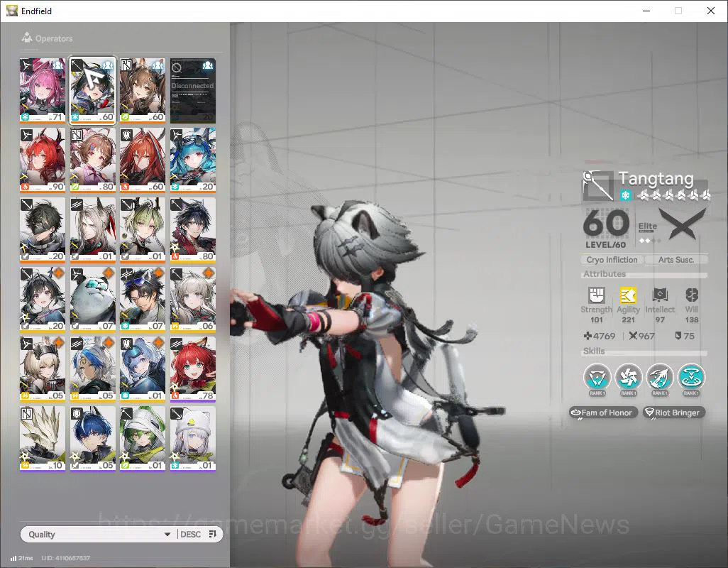The image size is (728, 568).
Task: Pick the red-haired horned operator level 90
Action: click(43, 160)
